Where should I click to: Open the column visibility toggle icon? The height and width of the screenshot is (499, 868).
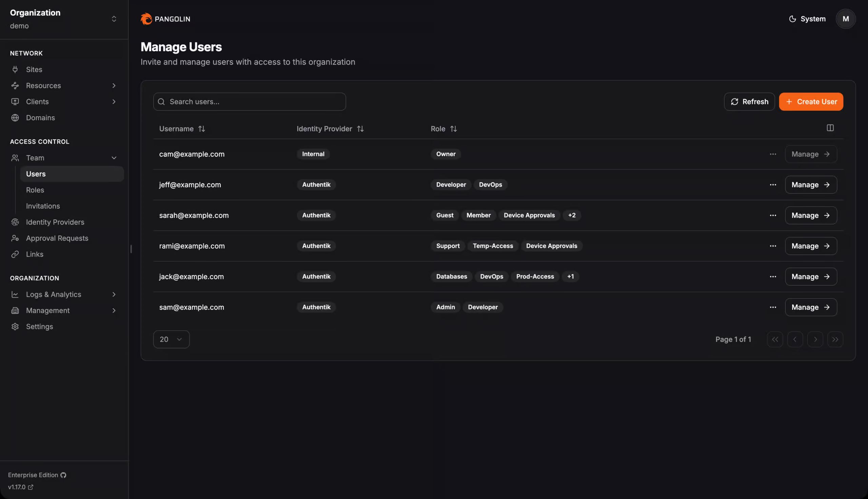tap(830, 128)
